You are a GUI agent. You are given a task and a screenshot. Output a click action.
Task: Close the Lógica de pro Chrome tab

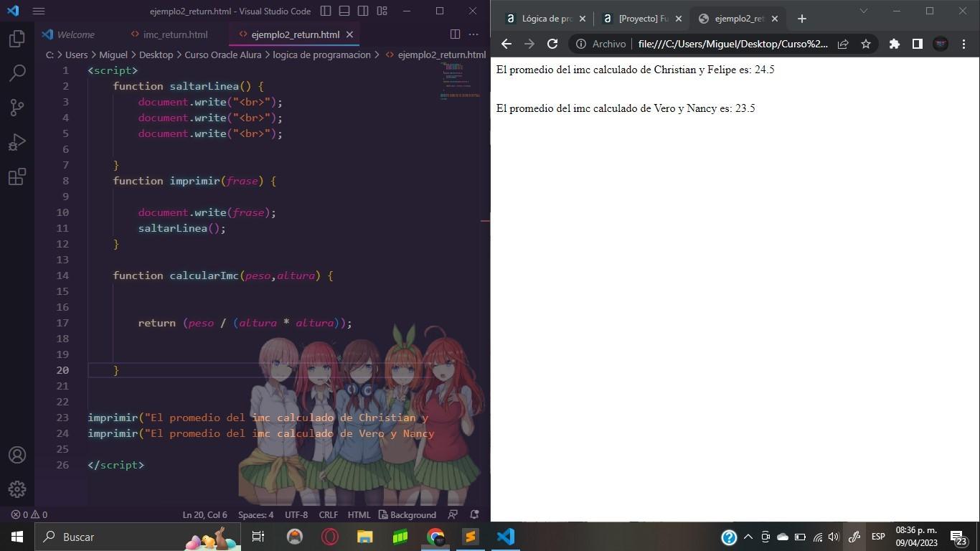pos(582,19)
